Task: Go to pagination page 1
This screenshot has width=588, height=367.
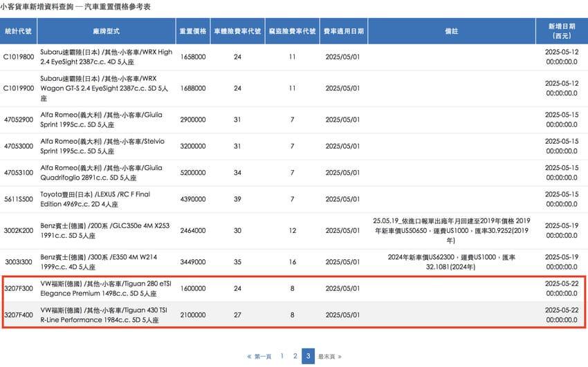Action: (x=282, y=356)
